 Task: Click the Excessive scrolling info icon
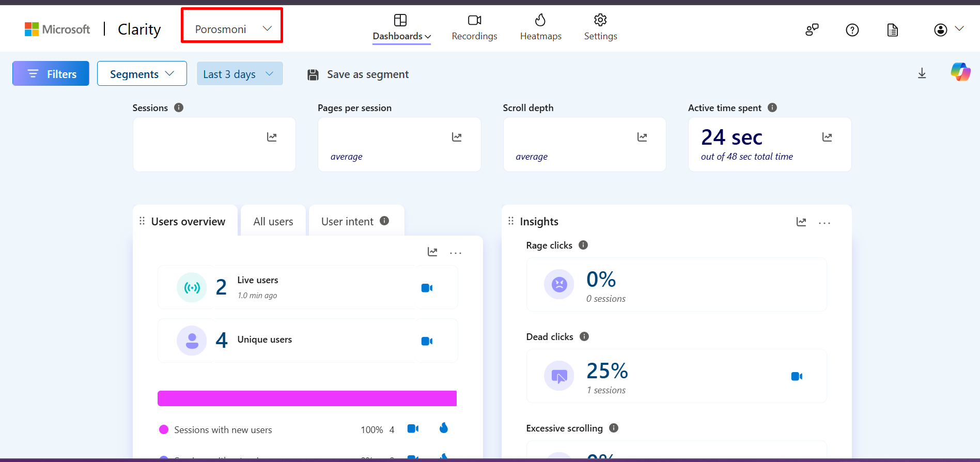point(614,428)
